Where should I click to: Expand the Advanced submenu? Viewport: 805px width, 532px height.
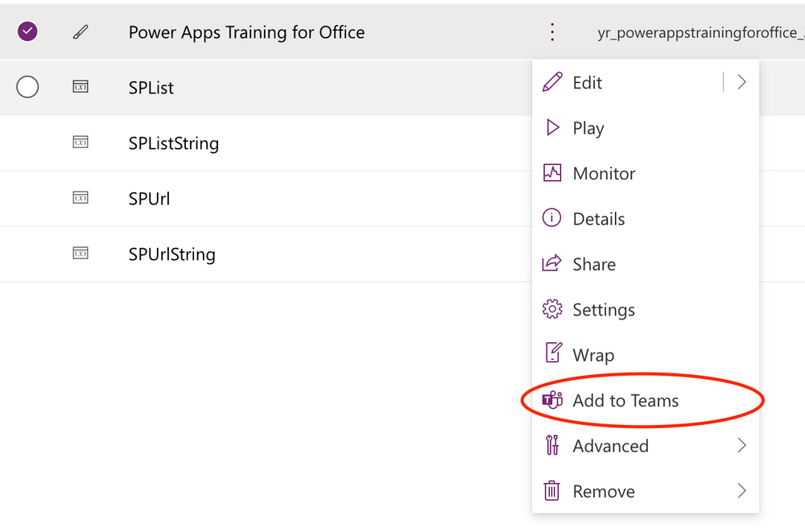pyautogui.click(x=741, y=445)
